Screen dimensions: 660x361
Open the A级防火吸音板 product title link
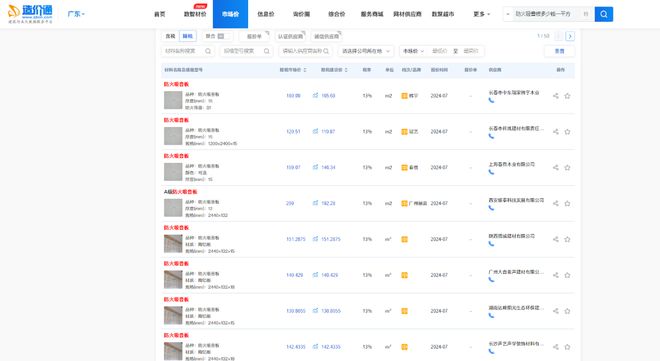pos(181,192)
